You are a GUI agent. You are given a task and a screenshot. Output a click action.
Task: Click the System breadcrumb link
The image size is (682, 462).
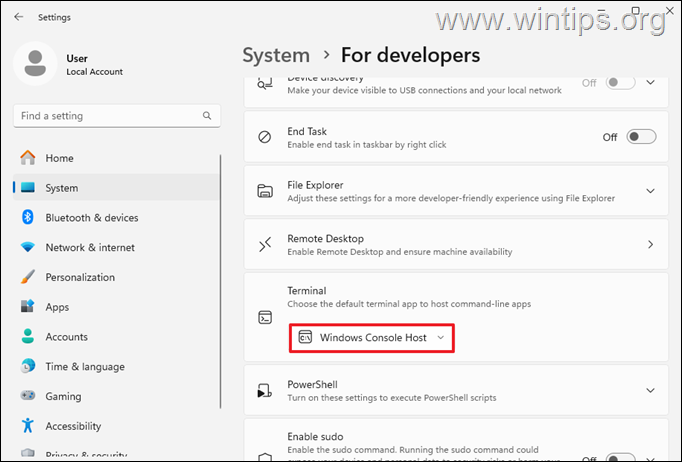276,55
